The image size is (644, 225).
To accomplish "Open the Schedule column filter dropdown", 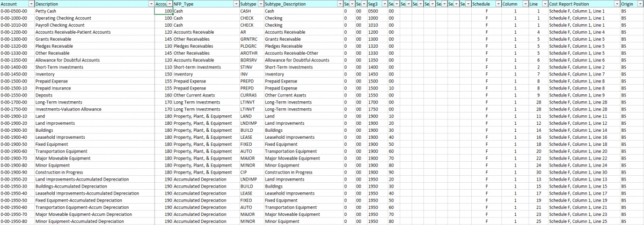I will pyautogui.click(x=497, y=4).
